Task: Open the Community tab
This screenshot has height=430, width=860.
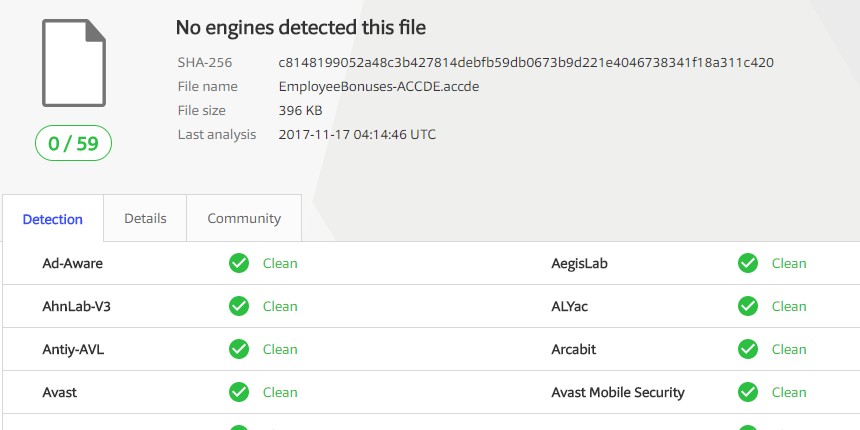Action: tap(244, 218)
